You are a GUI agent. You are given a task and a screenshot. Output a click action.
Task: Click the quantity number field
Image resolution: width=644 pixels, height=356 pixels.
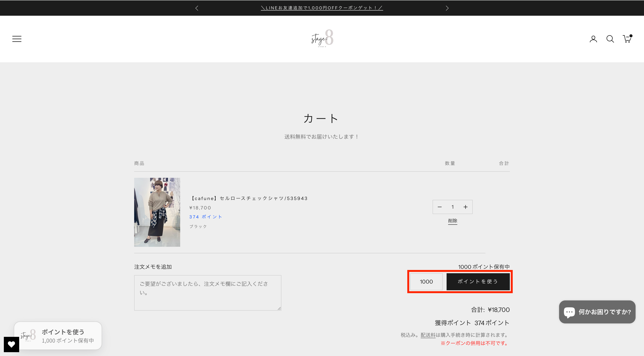(453, 207)
